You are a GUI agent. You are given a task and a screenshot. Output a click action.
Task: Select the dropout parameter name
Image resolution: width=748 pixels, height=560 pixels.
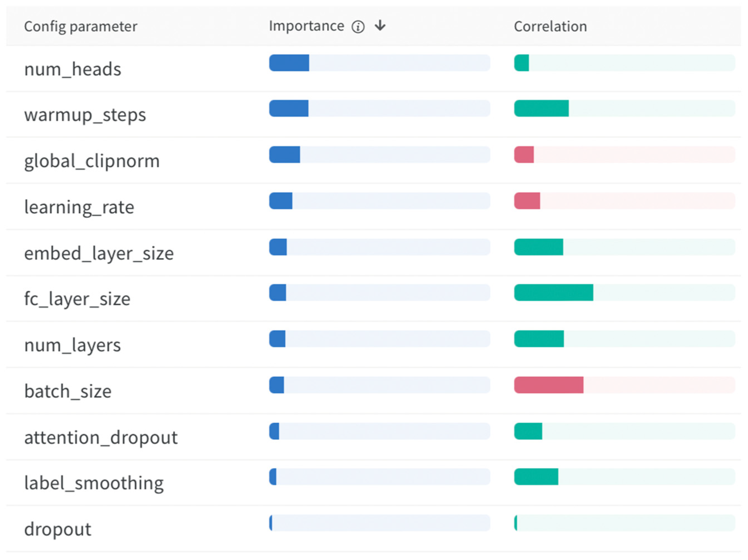(x=58, y=529)
